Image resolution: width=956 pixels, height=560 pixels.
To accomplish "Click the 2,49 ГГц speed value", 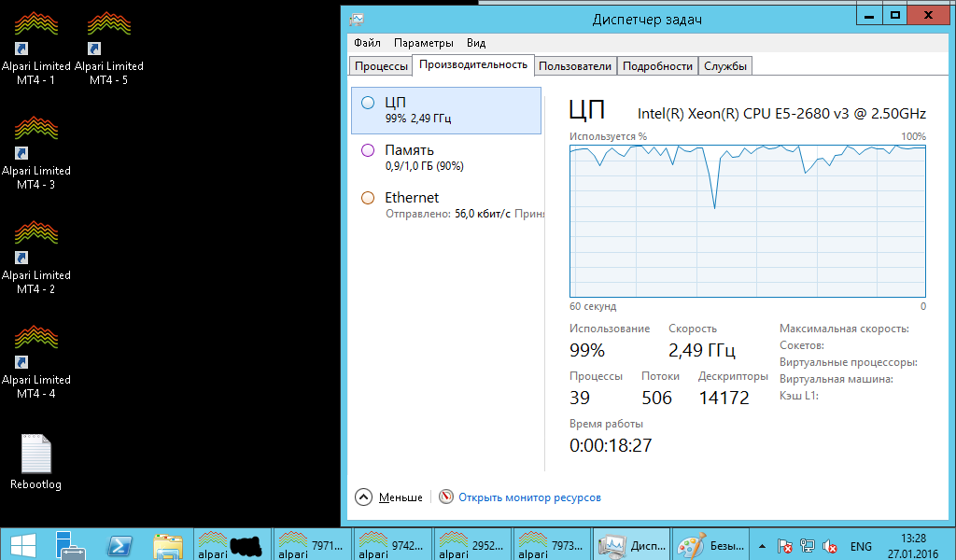I will point(702,350).
